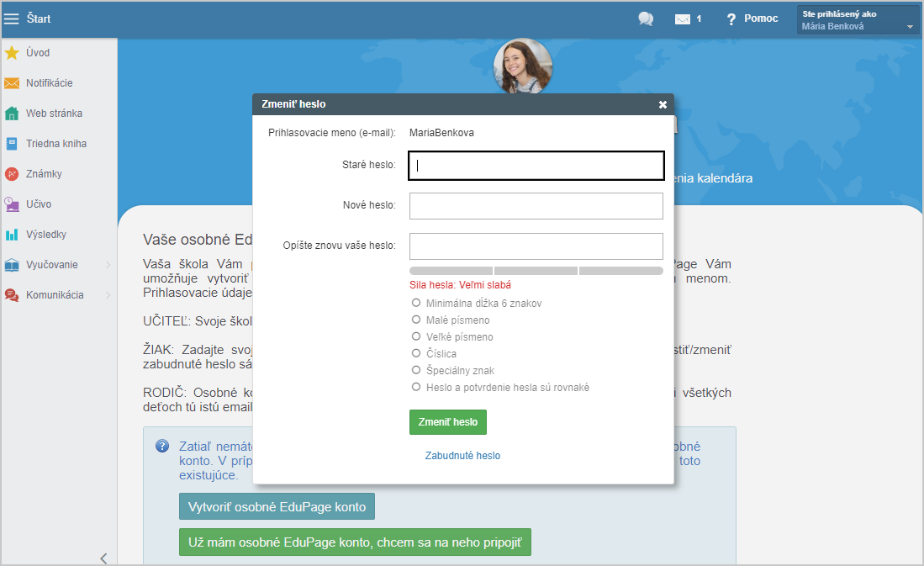
Task: Click the Veľké písmeno requirement circle
Action: click(x=416, y=336)
